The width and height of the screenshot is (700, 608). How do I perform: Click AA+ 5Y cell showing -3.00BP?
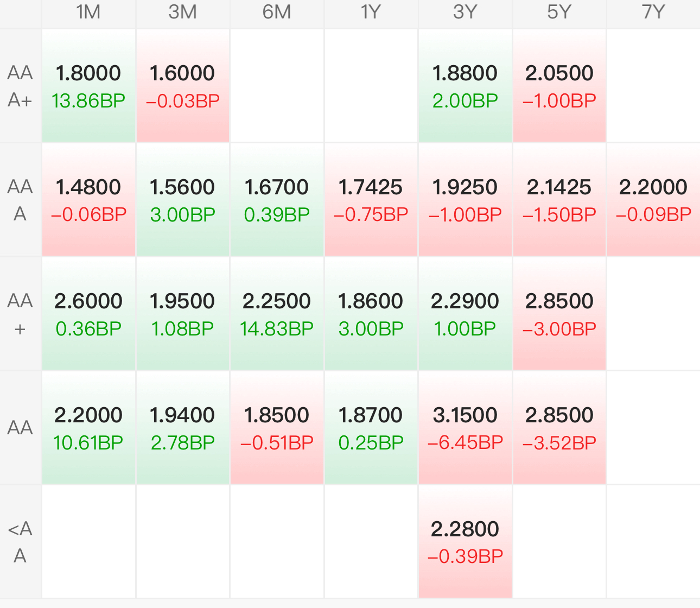(x=559, y=314)
